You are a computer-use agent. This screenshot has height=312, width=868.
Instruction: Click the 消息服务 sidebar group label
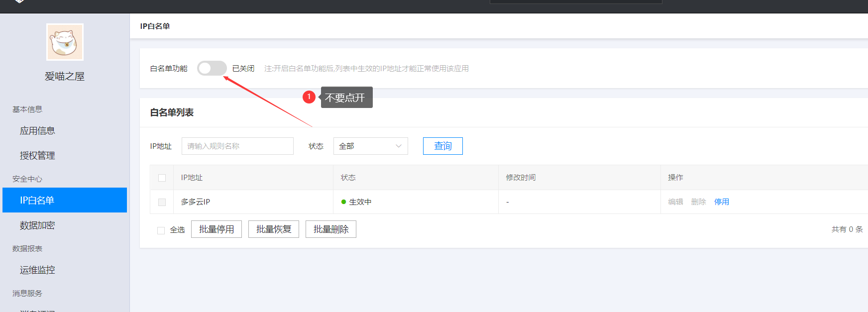[27, 293]
